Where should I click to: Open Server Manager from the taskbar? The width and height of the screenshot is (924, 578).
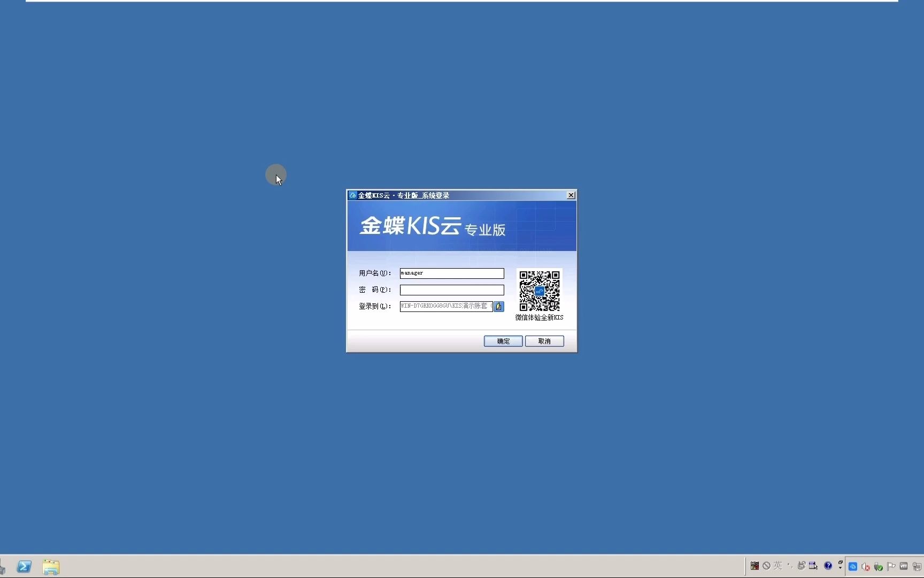click(2, 567)
